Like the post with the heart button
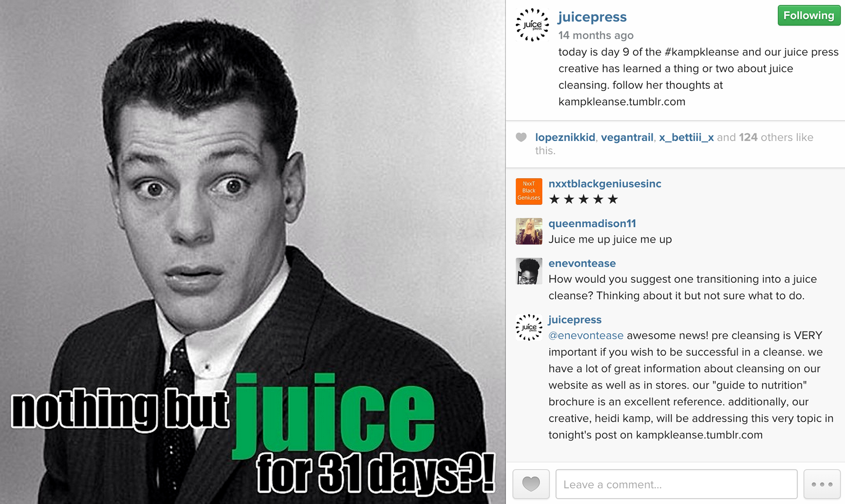 click(531, 484)
